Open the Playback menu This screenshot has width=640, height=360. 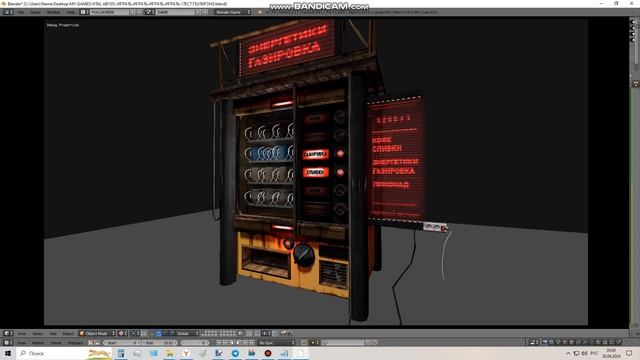tap(75, 342)
